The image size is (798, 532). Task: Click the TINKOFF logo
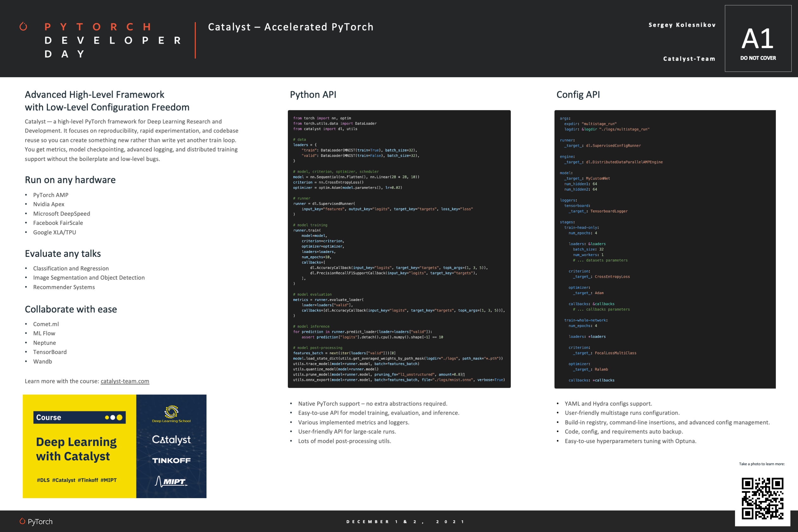(171, 461)
